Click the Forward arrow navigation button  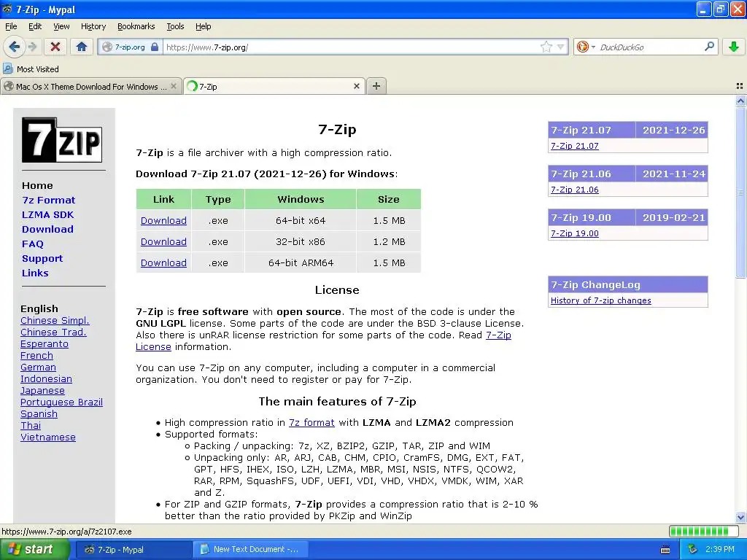[x=32, y=47]
